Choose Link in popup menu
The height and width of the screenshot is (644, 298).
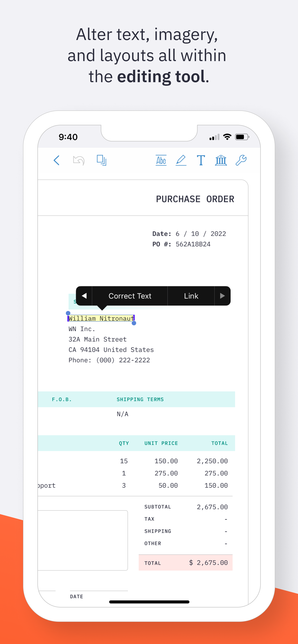(191, 296)
